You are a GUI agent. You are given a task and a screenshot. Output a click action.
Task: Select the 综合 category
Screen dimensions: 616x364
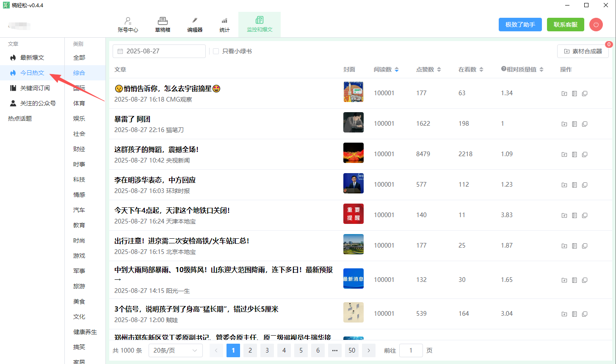coord(79,73)
